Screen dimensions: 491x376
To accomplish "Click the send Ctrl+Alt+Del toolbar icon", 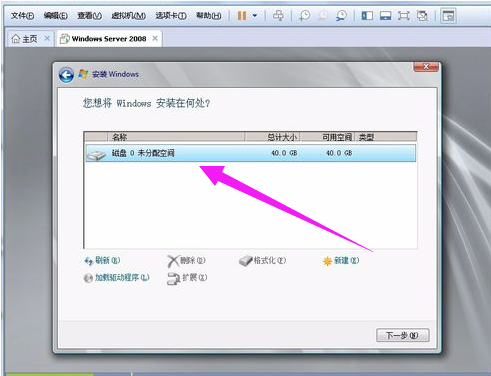I will pos(278,15).
